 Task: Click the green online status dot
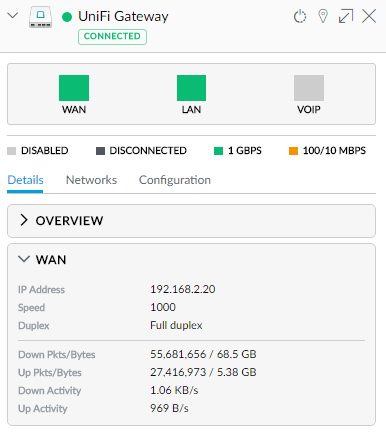tap(67, 17)
